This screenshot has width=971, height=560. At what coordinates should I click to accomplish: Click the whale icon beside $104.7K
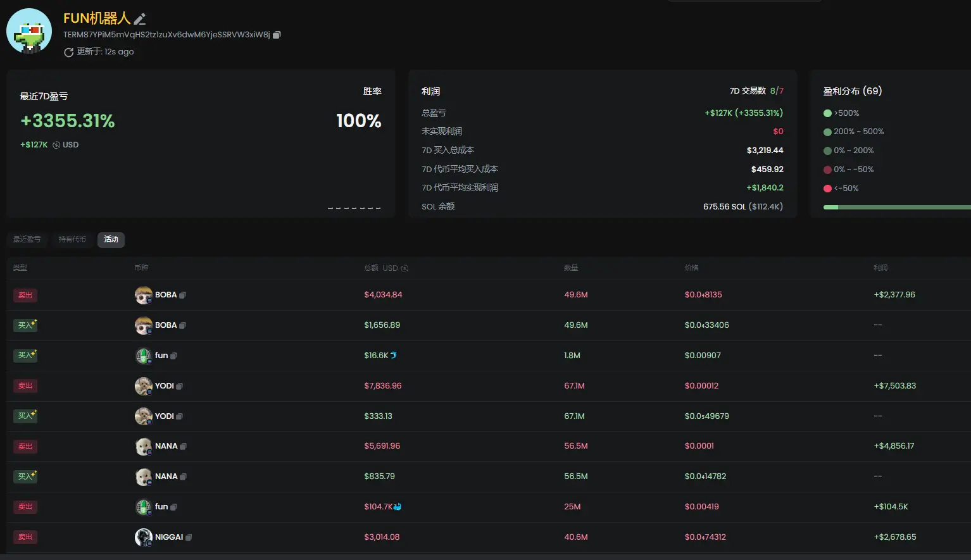(398, 506)
